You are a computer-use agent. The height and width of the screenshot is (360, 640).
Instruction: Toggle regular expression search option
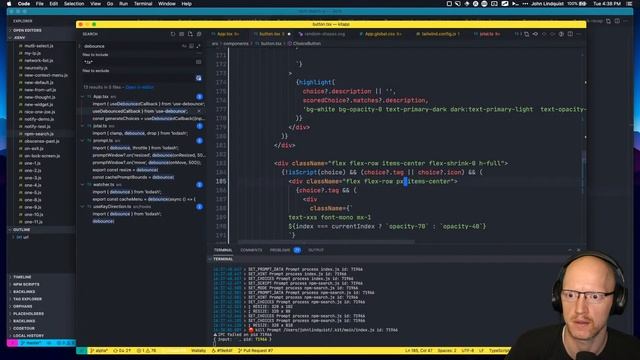click(x=198, y=46)
